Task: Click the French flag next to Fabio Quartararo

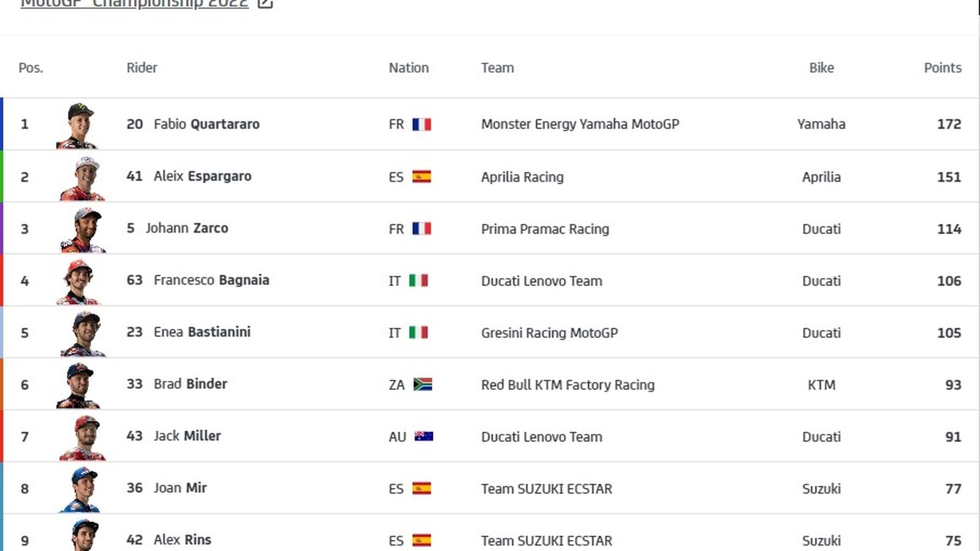Action: [422, 124]
